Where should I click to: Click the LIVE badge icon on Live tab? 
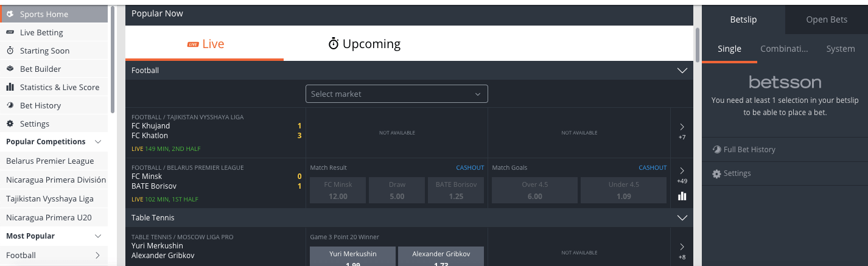click(193, 44)
